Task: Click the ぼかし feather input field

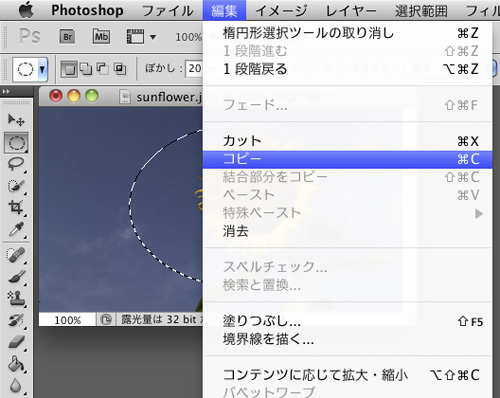Action: click(x=194, y=69)
